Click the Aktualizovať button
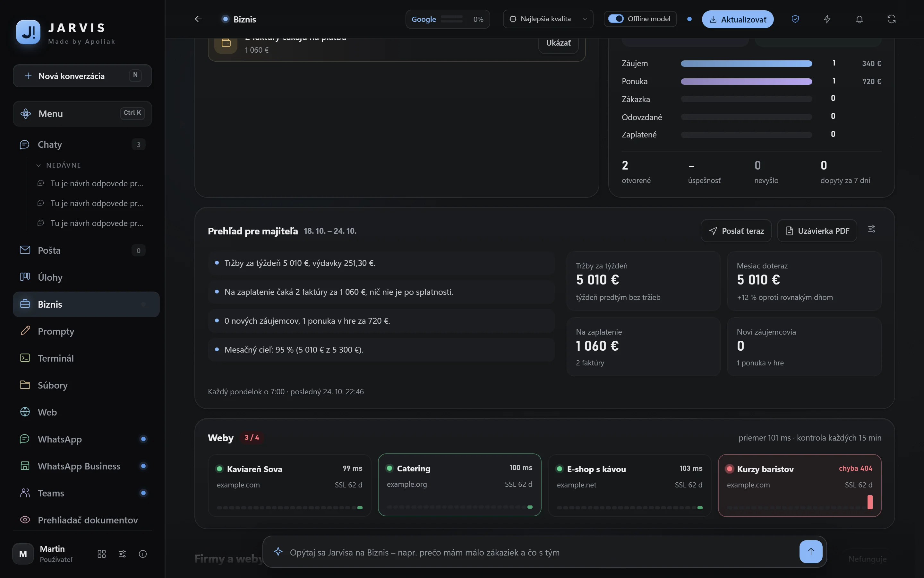924x578 pixels. (738, 19)
